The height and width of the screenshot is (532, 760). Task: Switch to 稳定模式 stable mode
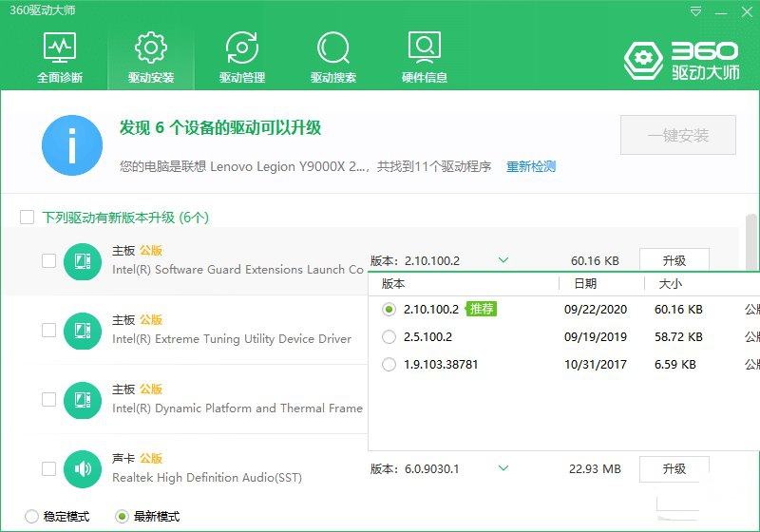click(x=32, y=517)
